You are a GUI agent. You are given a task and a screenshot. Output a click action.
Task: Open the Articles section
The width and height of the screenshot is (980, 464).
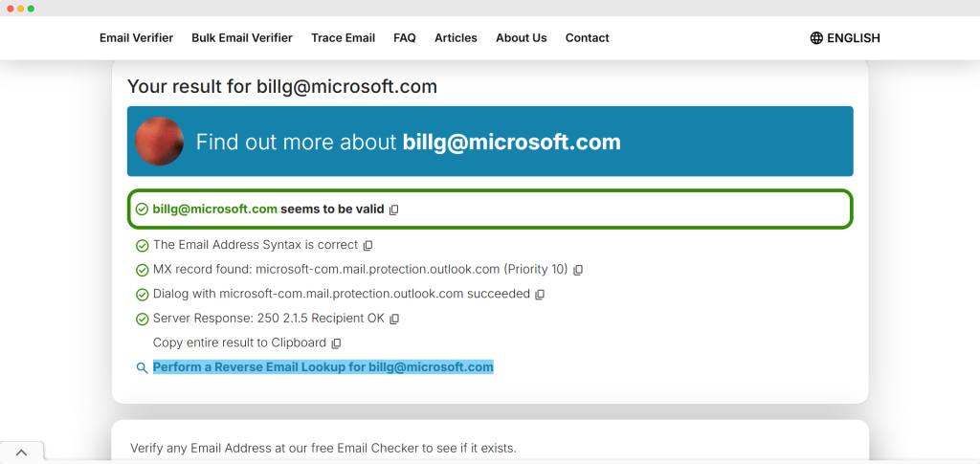pos(456,38)
